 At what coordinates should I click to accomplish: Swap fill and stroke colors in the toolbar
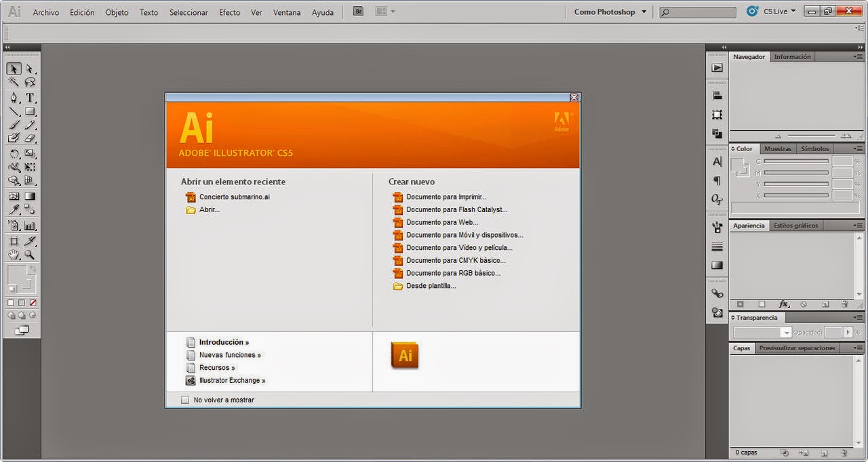33,269
